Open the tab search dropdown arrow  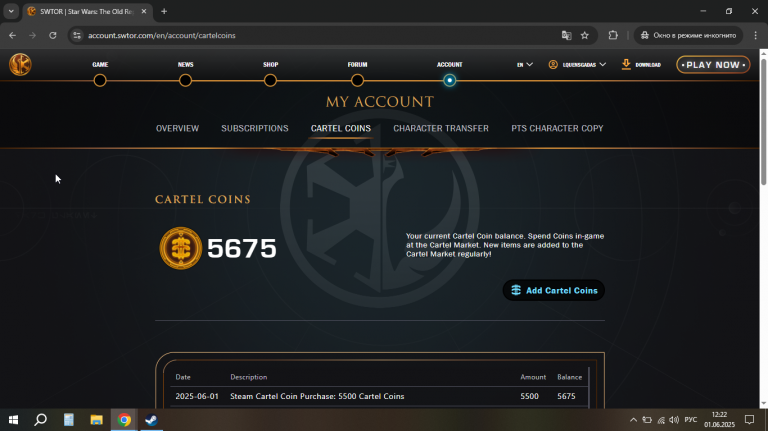click(11, 11)
